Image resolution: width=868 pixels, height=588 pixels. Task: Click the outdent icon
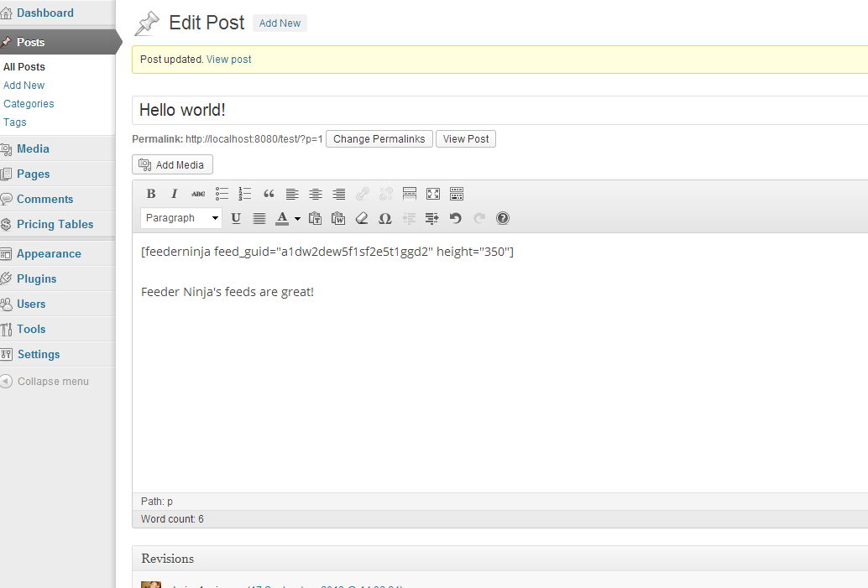tap(409, 218)
